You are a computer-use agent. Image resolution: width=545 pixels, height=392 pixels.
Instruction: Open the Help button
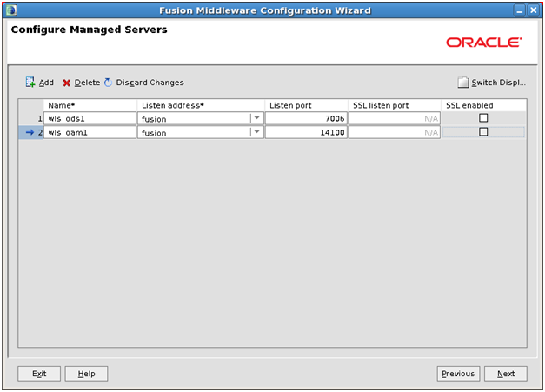point(86,374)
